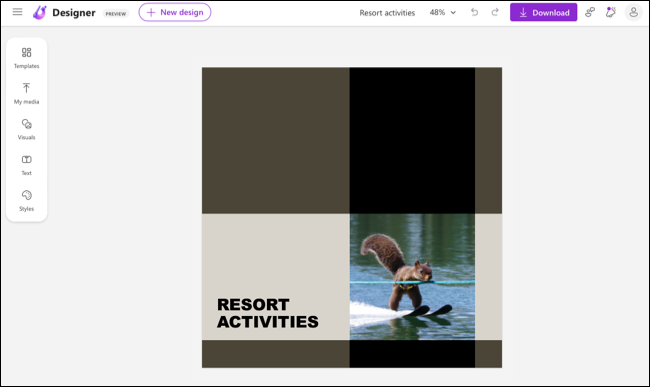Download the design
This screenshot has height=387, width=650.
(x=543, y=12)
